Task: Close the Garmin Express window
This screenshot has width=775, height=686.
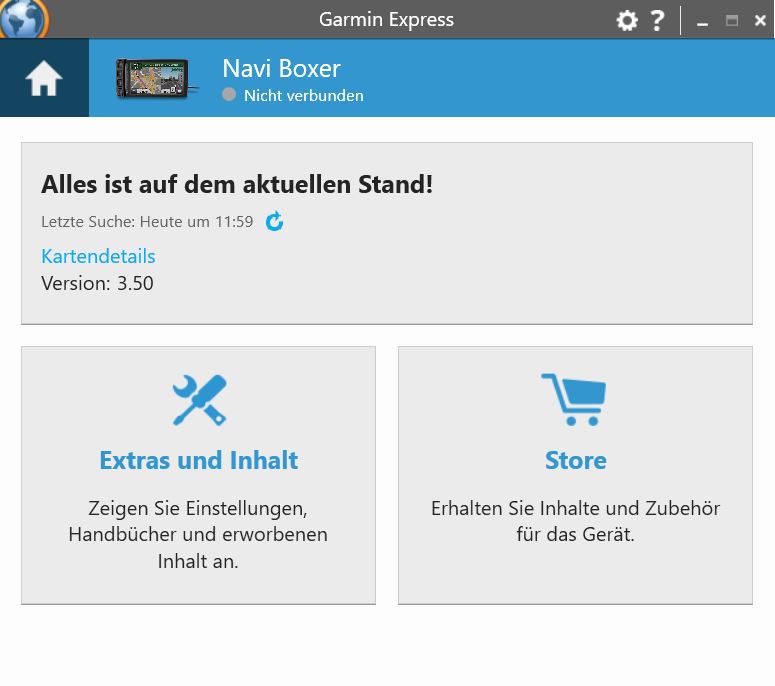Action: [x=760, y=21]
